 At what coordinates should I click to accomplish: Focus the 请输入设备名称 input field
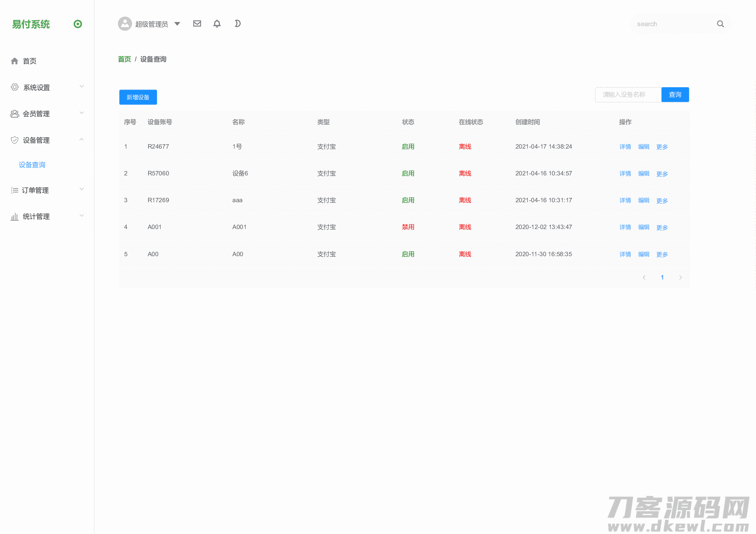628,95
